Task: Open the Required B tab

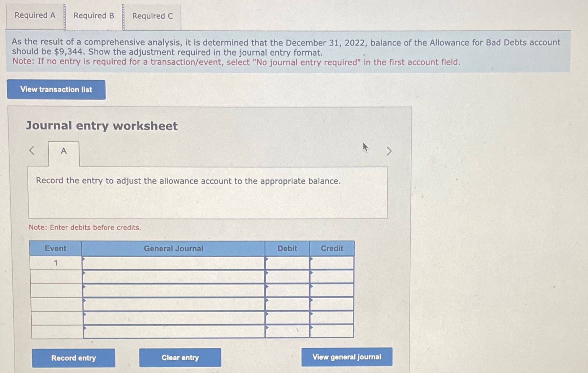Action: (93, 16)
